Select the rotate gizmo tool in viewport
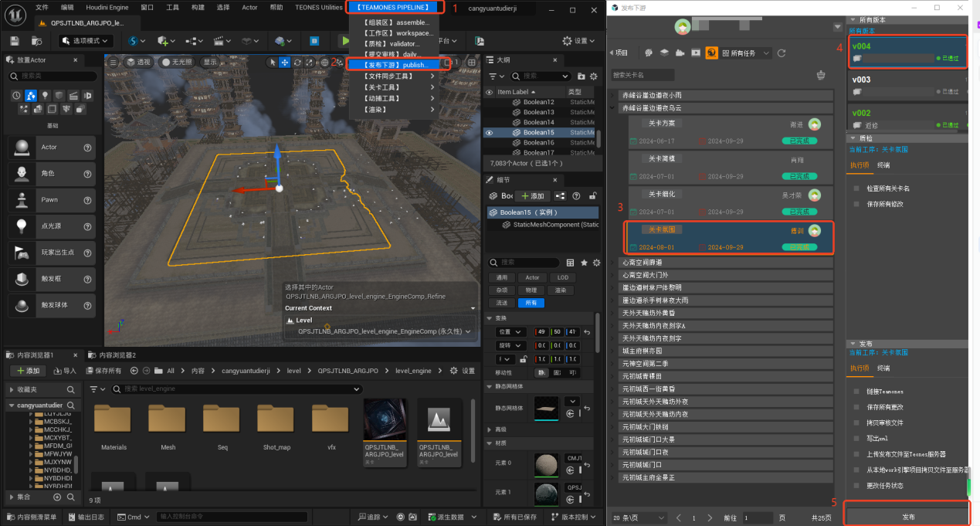This screenshot has width=980, height=526. click(x=297, y=63)
